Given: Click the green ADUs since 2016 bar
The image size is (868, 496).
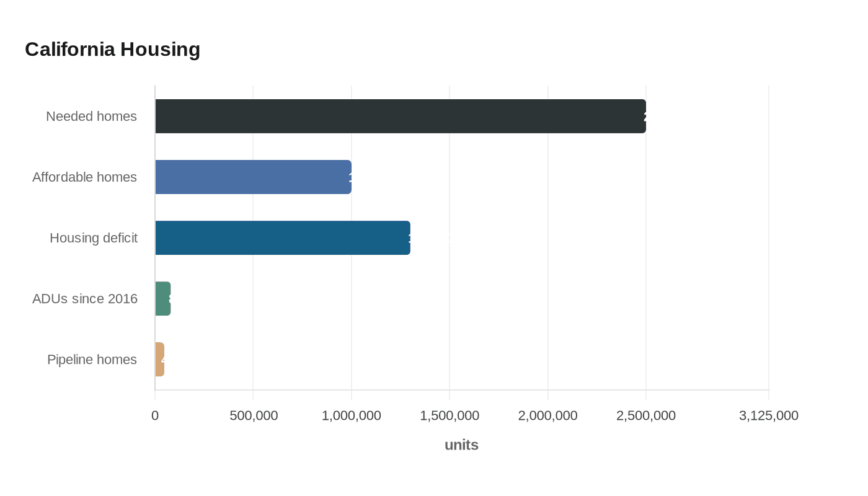Looking at the screenshot, I should click(x=162, y=298).
